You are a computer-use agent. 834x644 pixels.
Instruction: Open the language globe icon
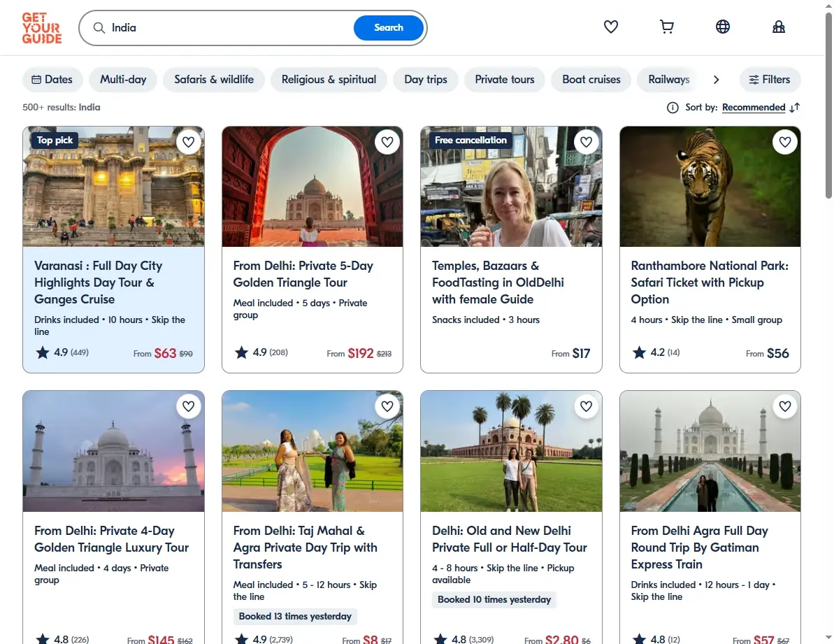coord(722,27)
